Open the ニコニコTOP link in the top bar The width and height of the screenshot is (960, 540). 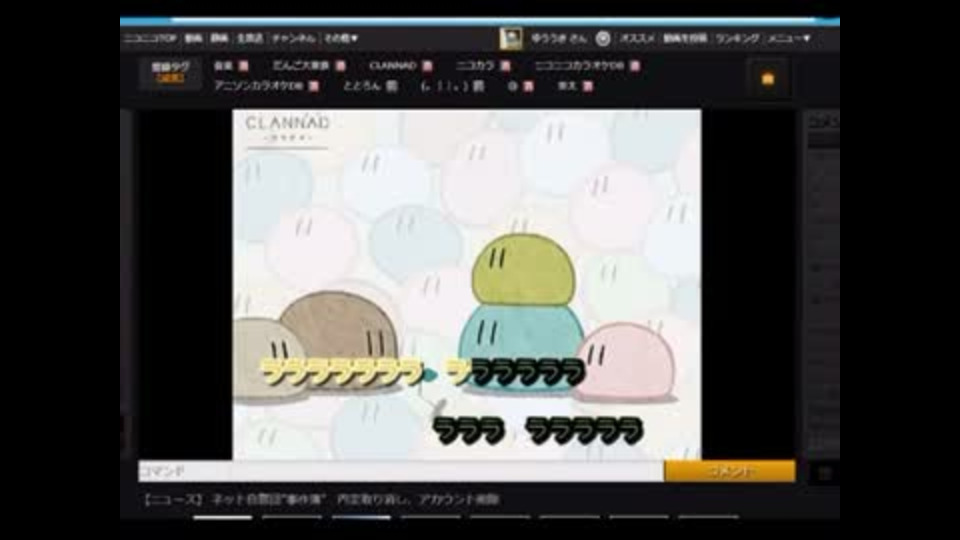pos(150,38)
